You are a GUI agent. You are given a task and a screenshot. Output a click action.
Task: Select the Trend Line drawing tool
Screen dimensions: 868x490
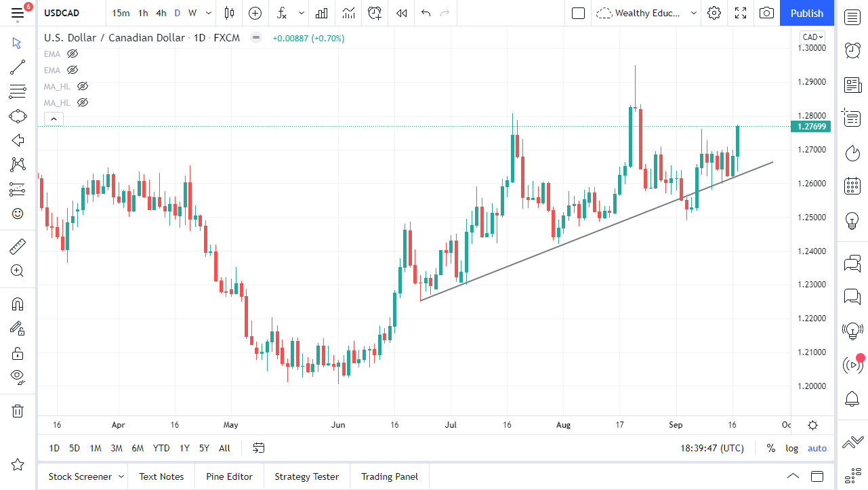17,67
